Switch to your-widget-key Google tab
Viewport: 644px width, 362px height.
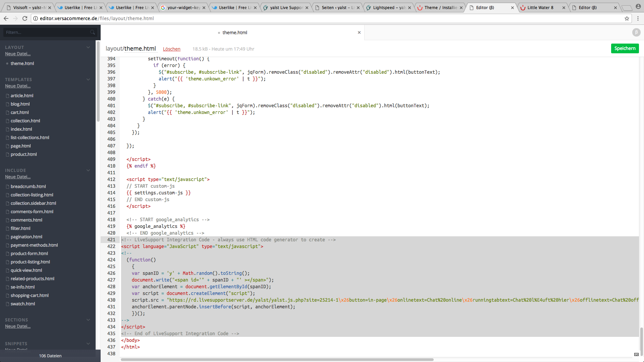(183, 7)
